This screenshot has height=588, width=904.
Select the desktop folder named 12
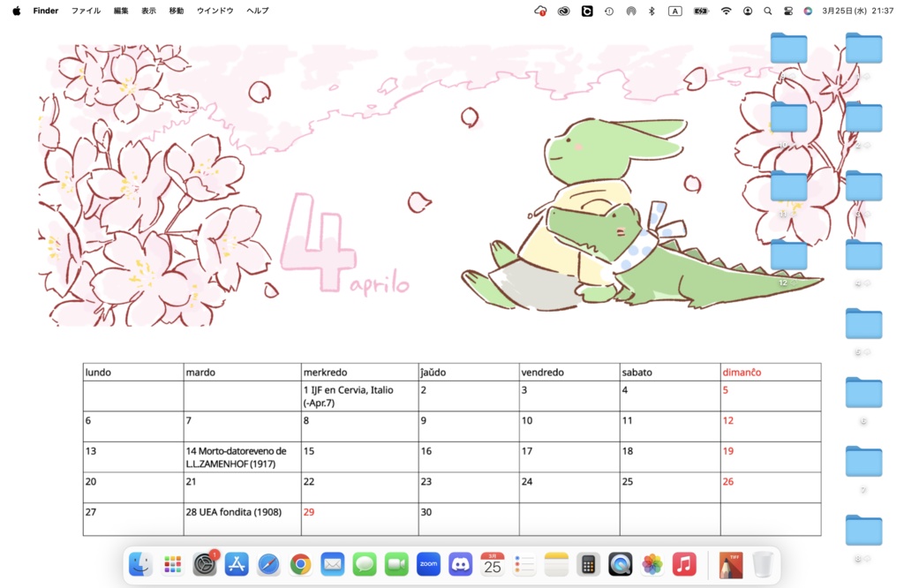tap(788, 255)
